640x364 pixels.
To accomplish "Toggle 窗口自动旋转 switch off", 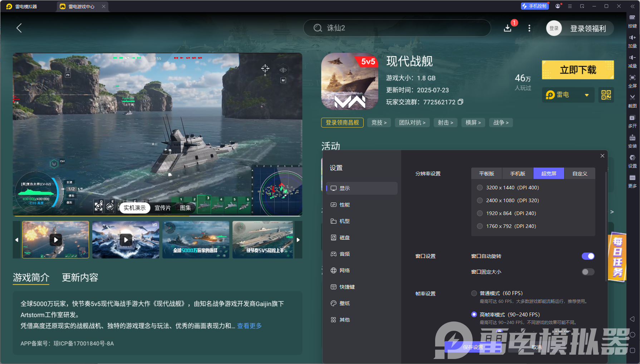I will [588, 256].
